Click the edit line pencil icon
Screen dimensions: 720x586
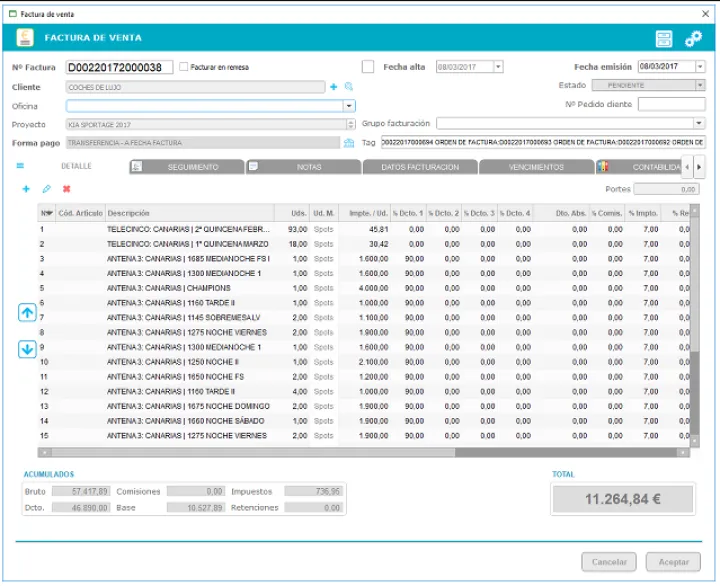46,189
